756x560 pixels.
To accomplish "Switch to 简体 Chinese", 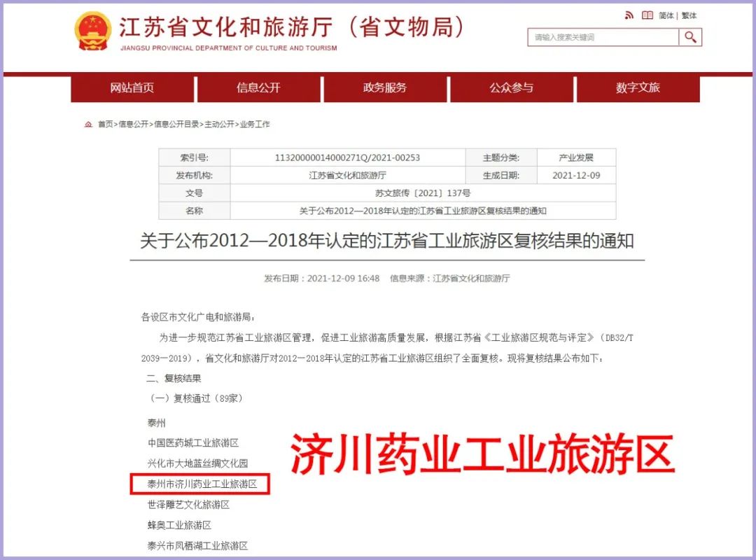I will (x=666, y=16).
